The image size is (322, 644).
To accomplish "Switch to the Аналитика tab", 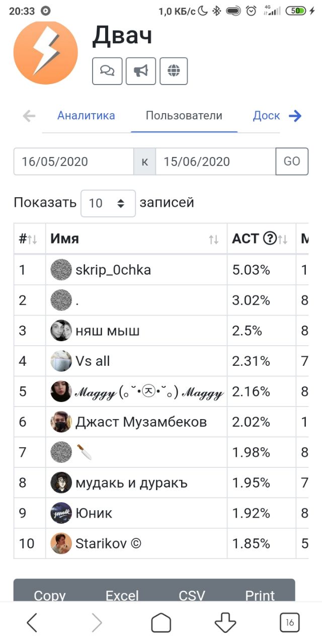I will [x=86, y=116].
